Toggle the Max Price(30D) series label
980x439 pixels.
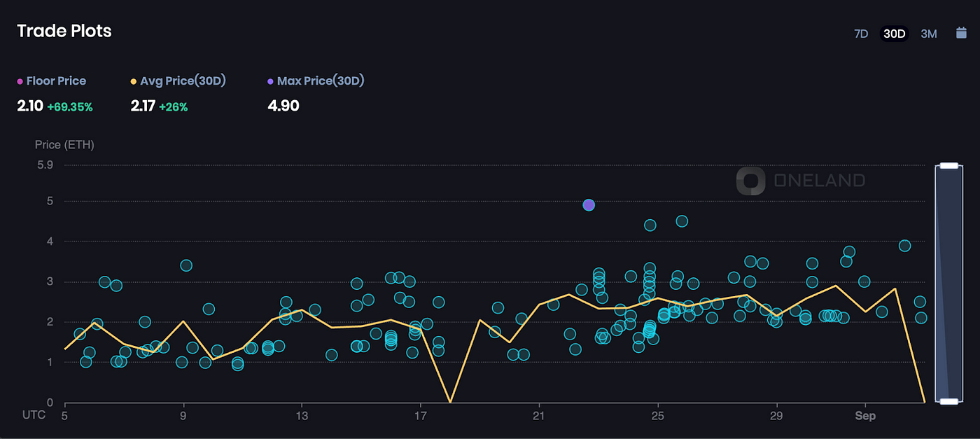coord(321,81)
